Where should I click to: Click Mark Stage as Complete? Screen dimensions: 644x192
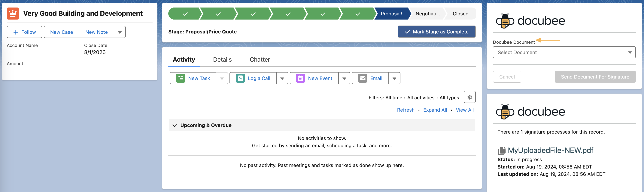click(436, 32)
